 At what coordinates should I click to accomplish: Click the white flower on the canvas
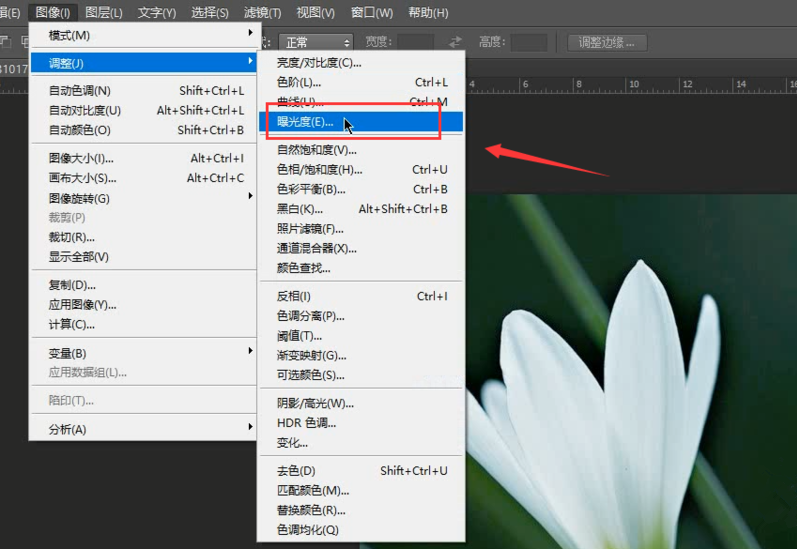coord(600,420)
